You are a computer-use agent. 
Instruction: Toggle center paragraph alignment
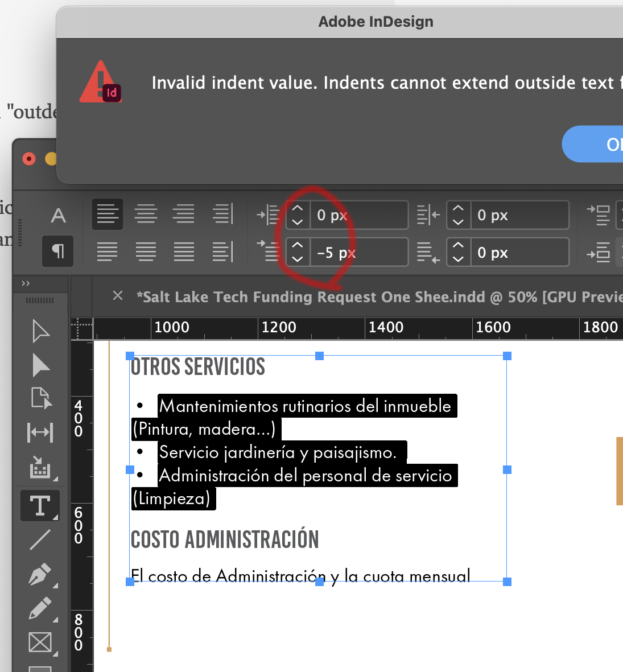pyautogui.click(x=146, y=215)
